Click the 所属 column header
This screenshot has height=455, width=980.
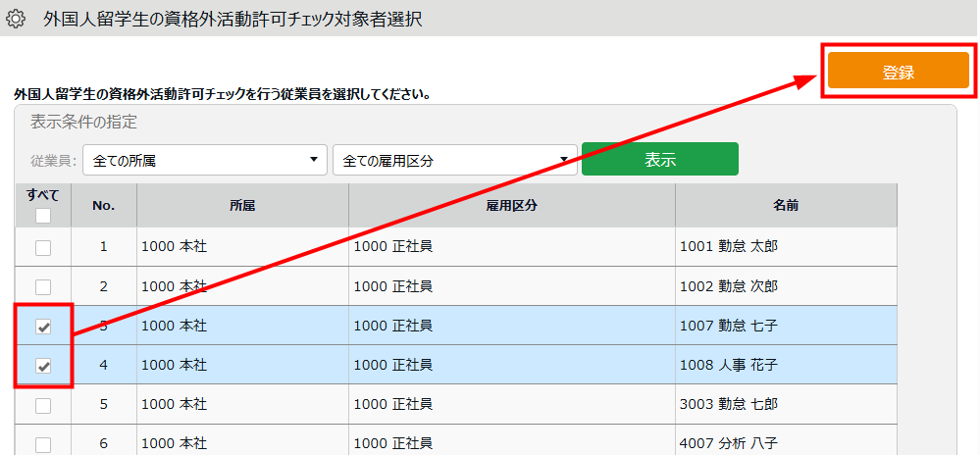click(242, 206)
